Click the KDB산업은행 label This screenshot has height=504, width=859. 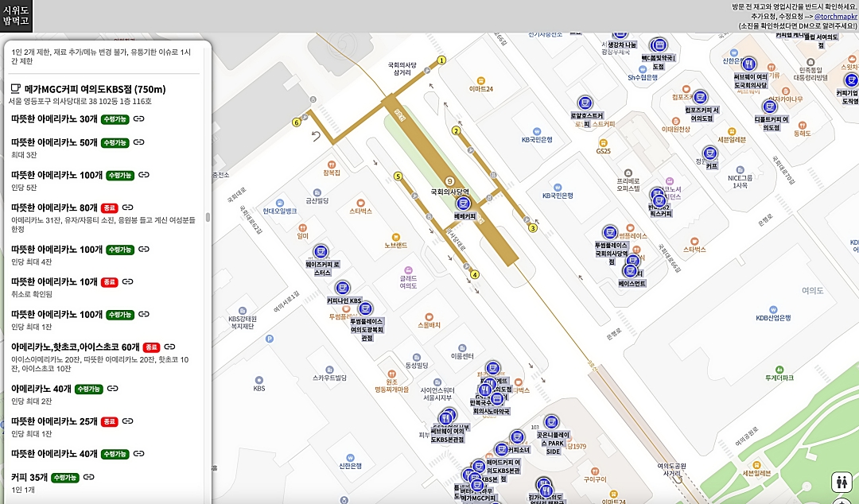[x=773, y=318]
